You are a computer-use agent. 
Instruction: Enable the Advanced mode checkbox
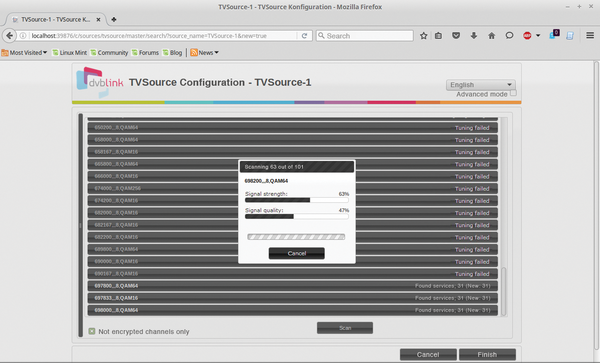point(513,93)
